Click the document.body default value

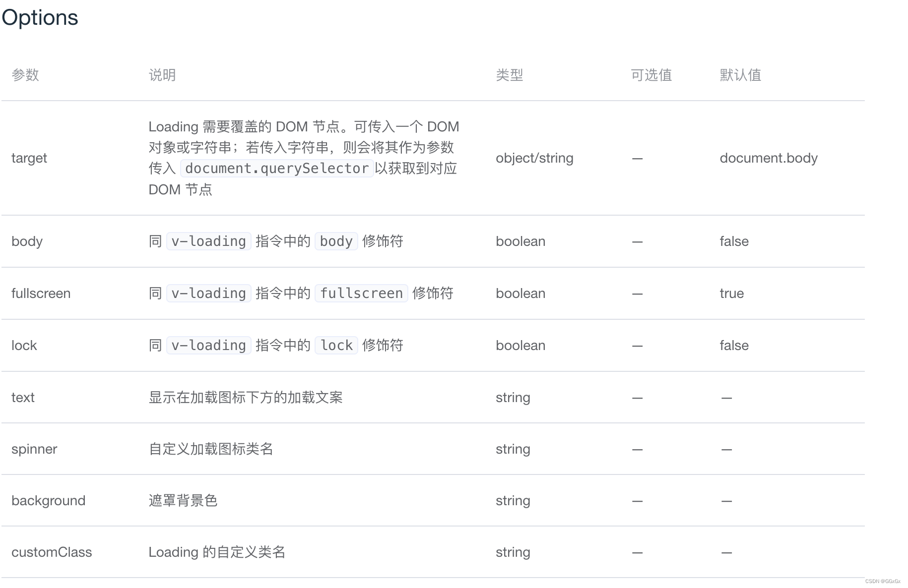[769, 158]
